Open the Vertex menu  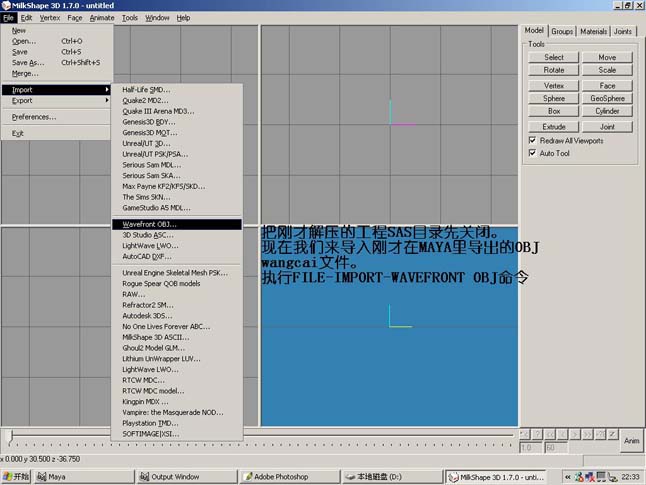(49, 18)
